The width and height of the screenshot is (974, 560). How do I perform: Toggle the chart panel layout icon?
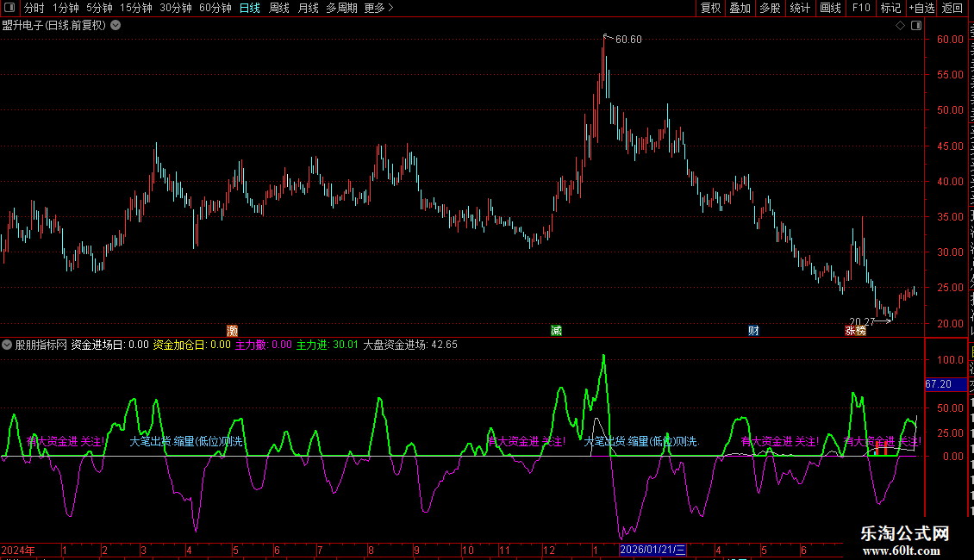click(916, 26)
